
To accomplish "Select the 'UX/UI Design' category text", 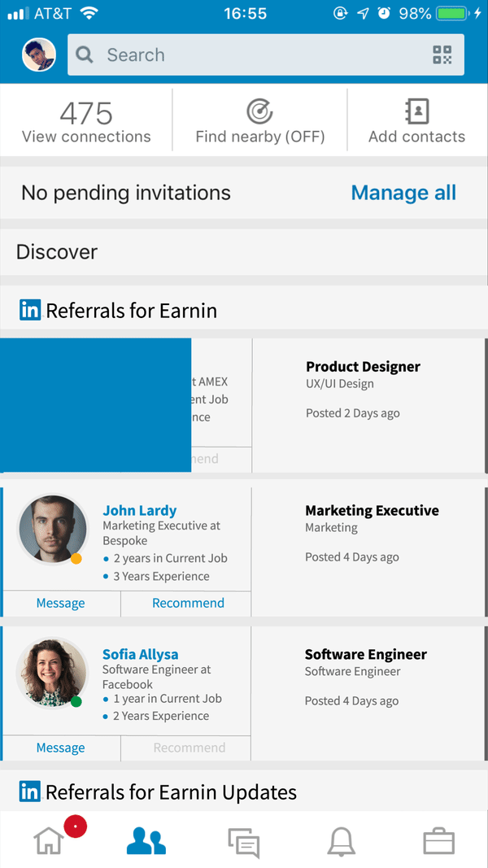I will [x=340, y=384].
